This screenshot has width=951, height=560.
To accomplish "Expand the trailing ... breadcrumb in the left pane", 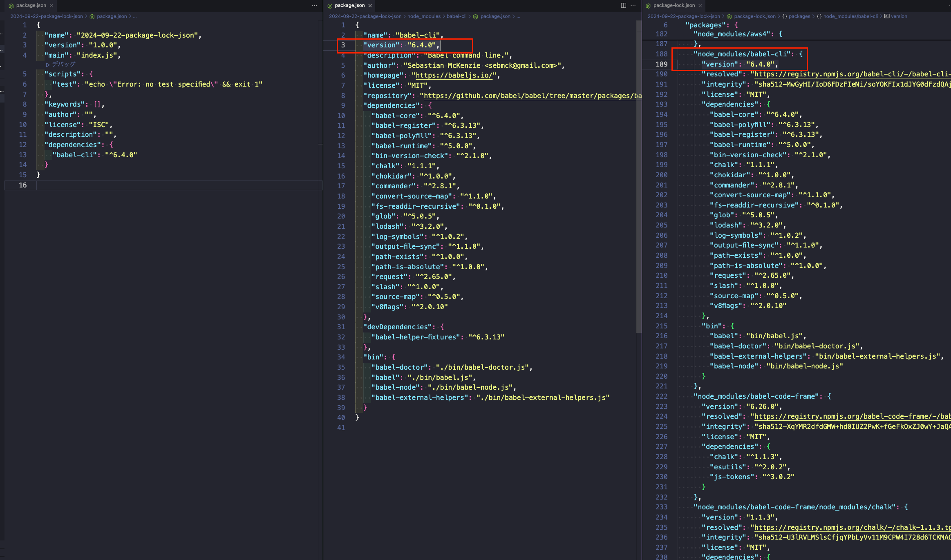I will [x=135, y=16].
